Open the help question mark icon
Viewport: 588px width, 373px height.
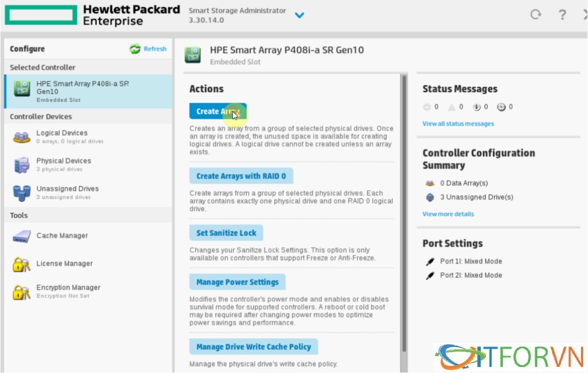[562, 15]
